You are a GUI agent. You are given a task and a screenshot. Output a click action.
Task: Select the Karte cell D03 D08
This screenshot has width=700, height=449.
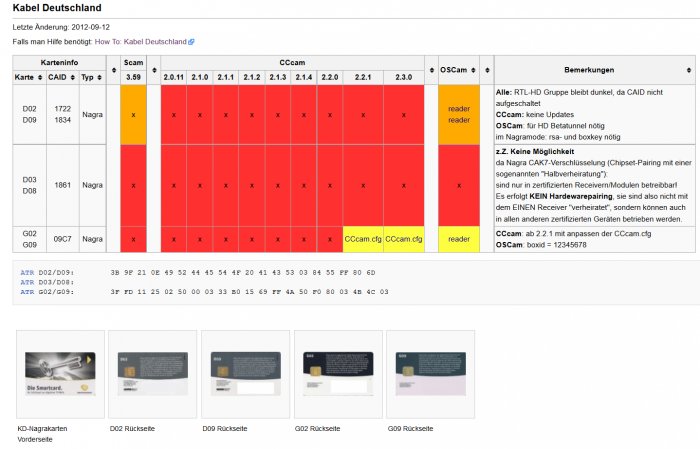tap(29, 185)
